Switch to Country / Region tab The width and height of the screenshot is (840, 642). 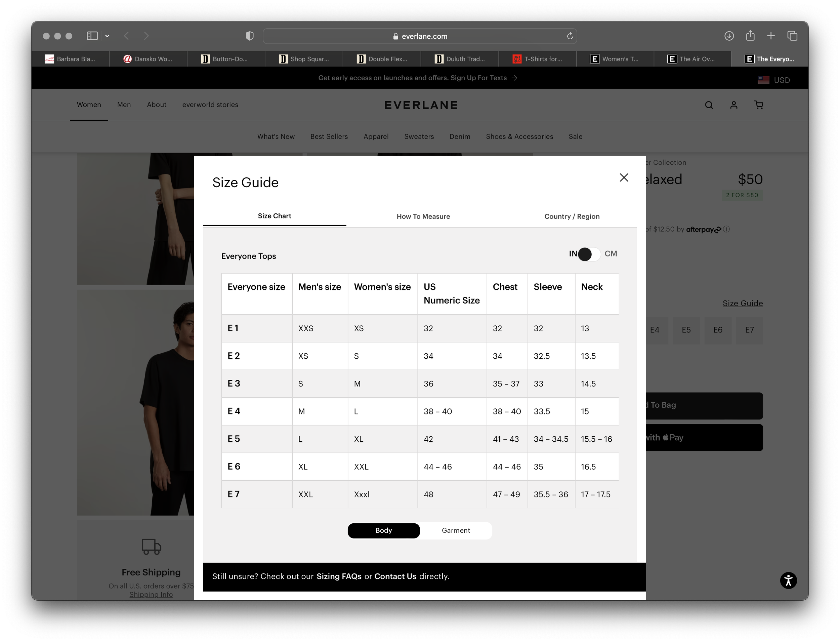[572, 216]
